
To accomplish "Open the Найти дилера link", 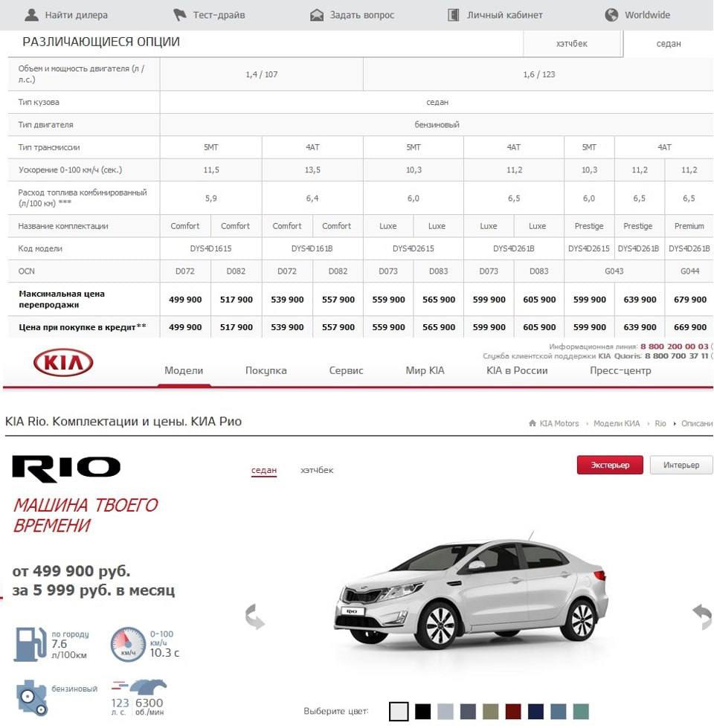I will click(x=76, y=15).
